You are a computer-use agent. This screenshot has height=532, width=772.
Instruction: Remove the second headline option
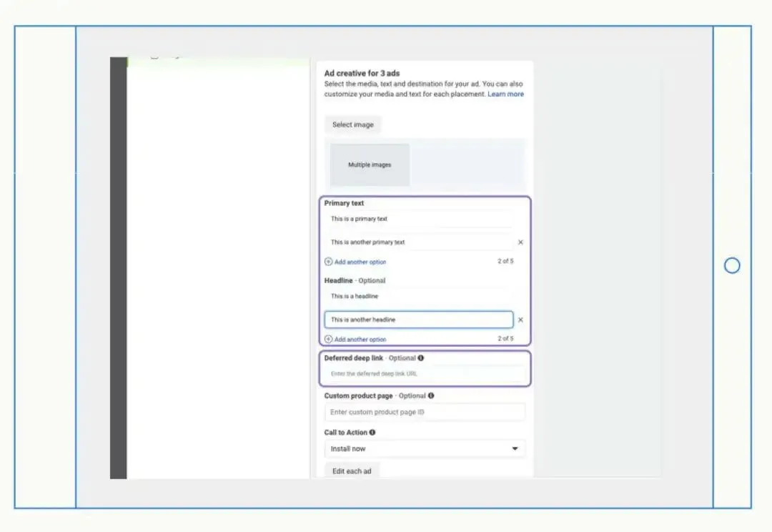(x=520, y=320)
